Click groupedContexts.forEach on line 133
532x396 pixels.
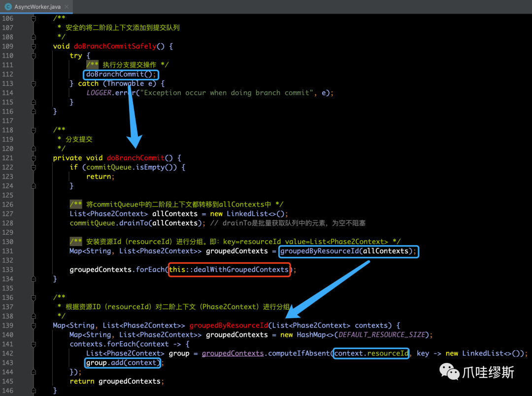click(x=117, y=270)
